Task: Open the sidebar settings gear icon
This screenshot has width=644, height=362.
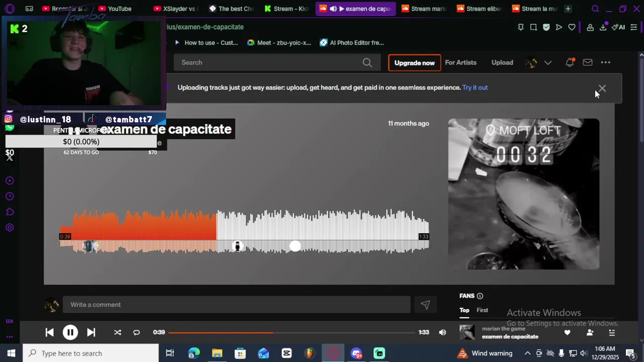Action: [10, 228]
